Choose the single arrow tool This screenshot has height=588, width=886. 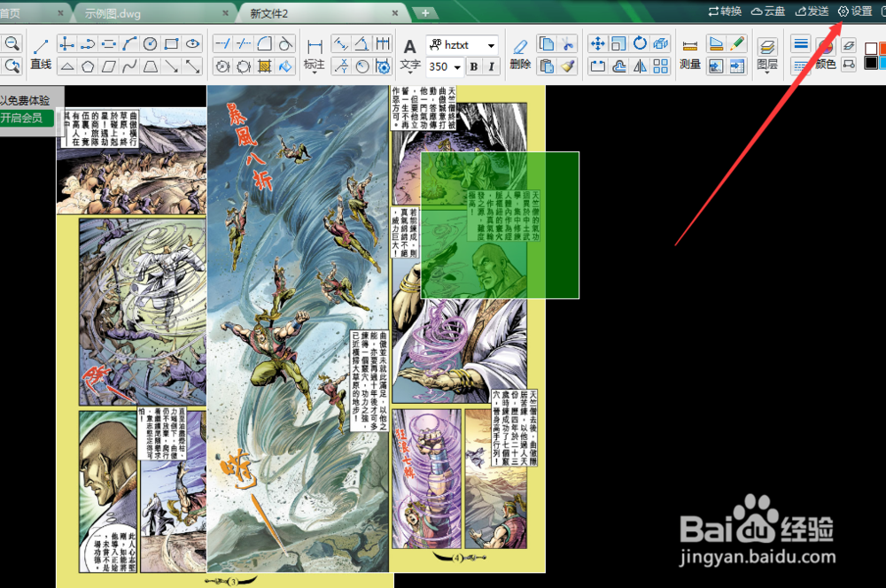click(171, 66)
